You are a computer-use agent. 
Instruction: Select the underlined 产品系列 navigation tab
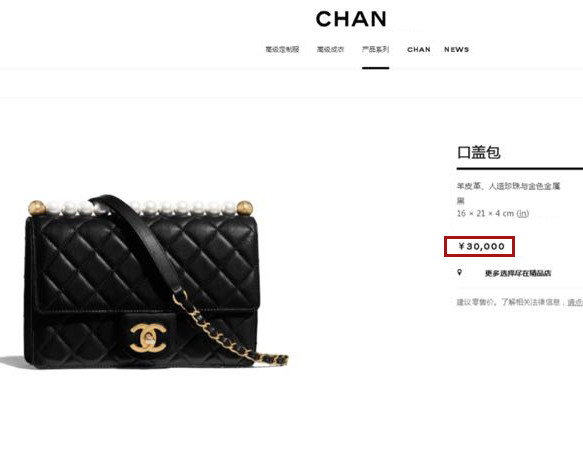(376, 49)
